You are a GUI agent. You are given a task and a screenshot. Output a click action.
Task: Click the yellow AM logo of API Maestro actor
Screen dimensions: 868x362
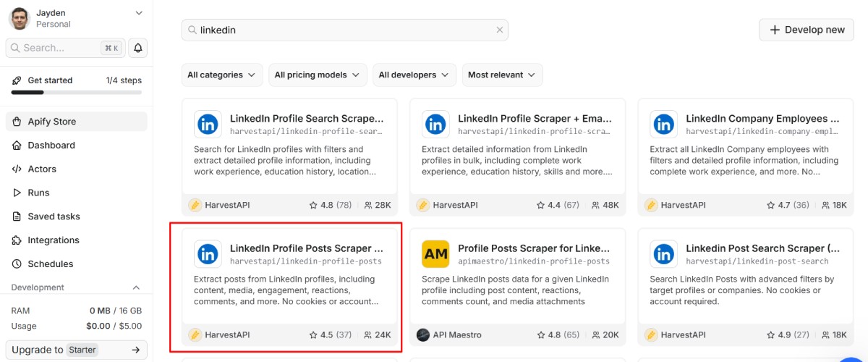435,254
